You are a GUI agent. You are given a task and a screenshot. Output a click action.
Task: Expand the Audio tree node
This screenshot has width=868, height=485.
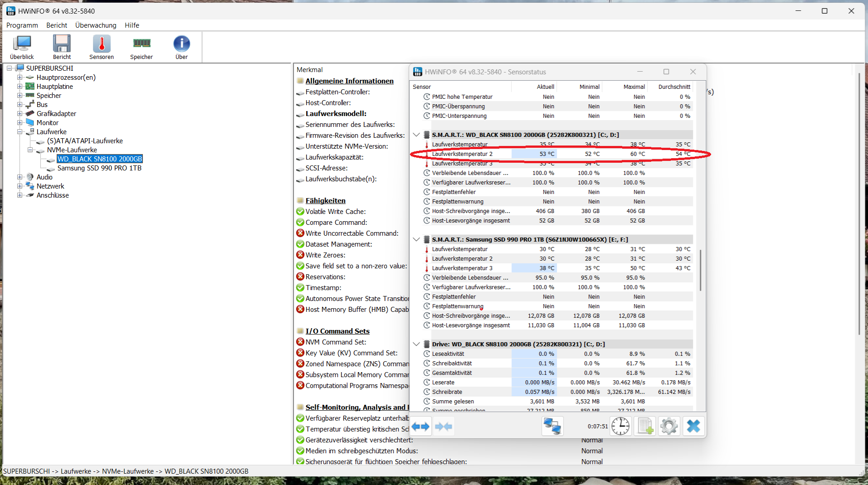[x=20, y=177]
